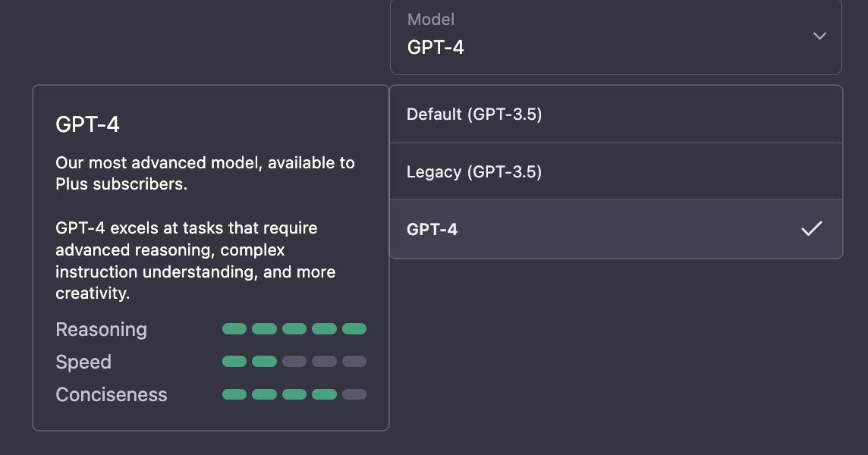Viewport: 868px width, 455px height.
Task: Click the 'Model' field label
Action: tap(431, 20)
